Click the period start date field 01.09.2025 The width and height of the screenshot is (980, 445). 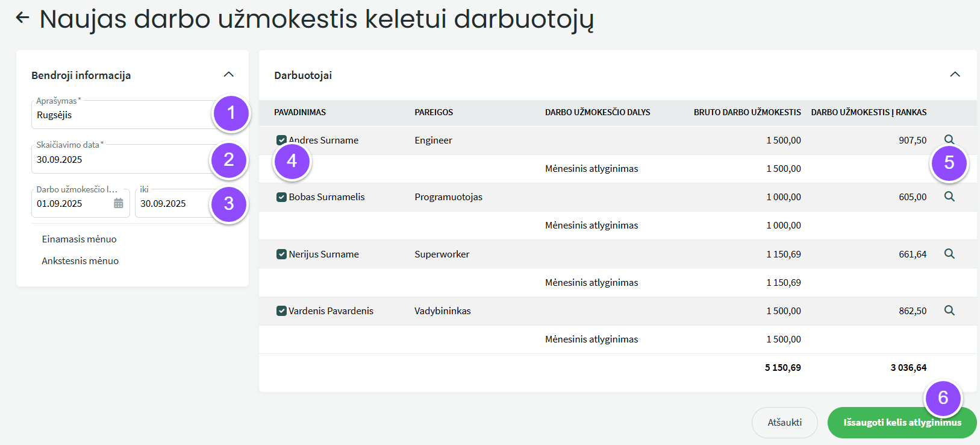(x=72, y=204)
